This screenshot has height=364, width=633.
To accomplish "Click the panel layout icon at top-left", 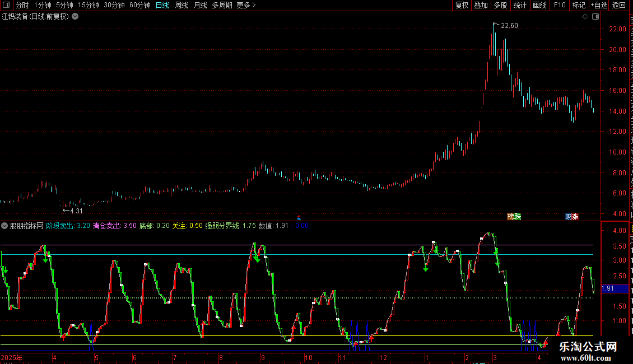I will pos(6,5).
